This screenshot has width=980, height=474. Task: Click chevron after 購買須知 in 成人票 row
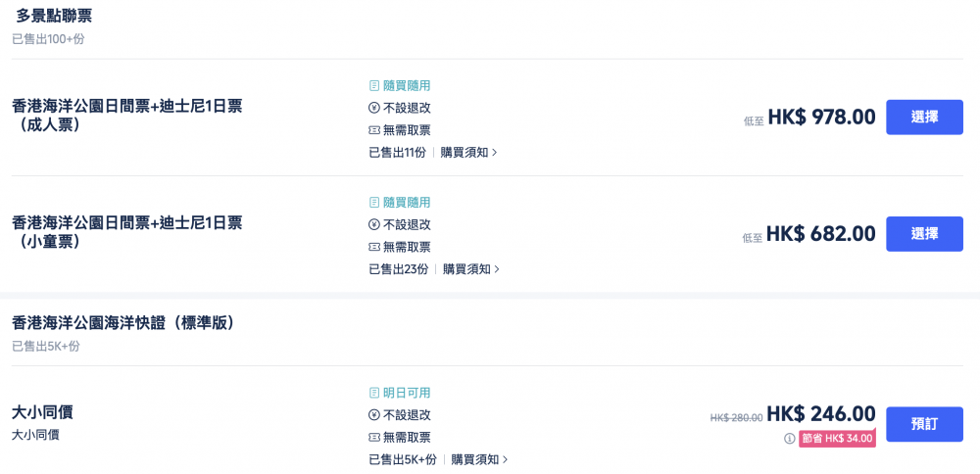click(x=495, y=153)
